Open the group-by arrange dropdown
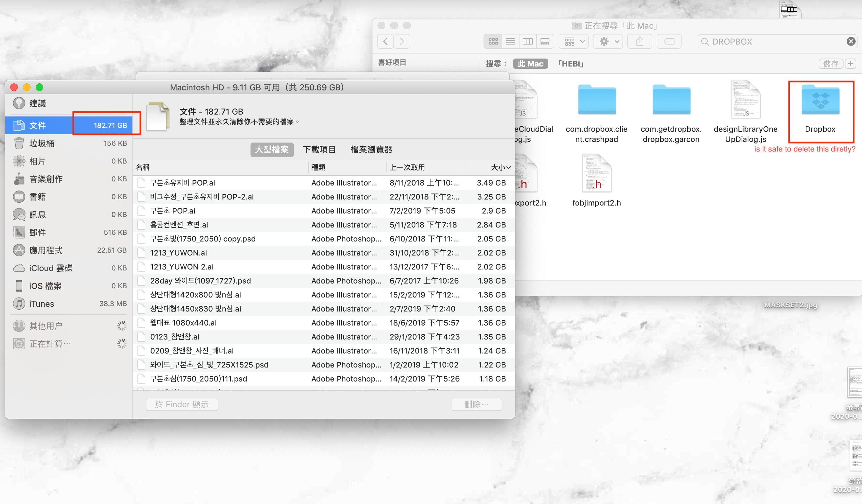The image size is (862, 504). [x=574, y=42]
